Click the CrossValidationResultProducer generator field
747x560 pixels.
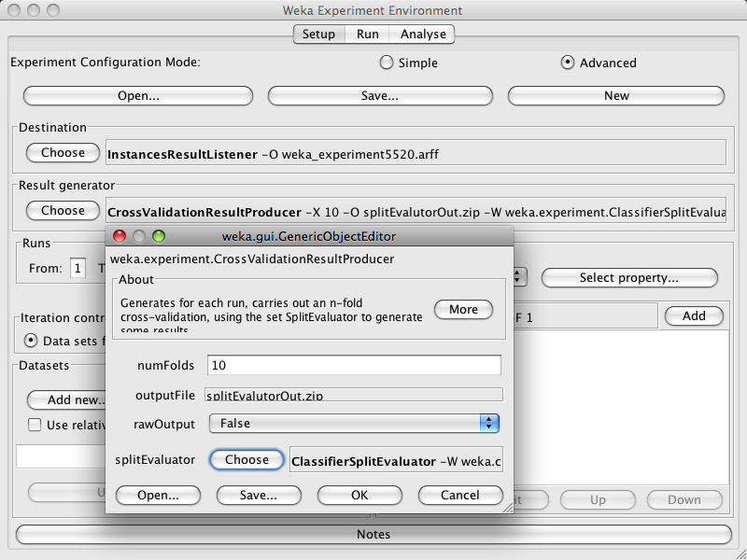click(416, 210)
